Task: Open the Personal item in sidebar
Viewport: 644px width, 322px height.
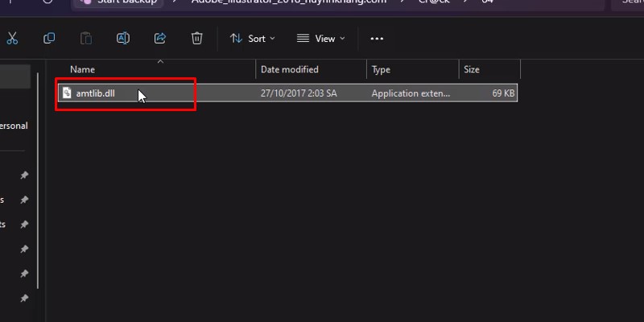Action: coord(14,126)
